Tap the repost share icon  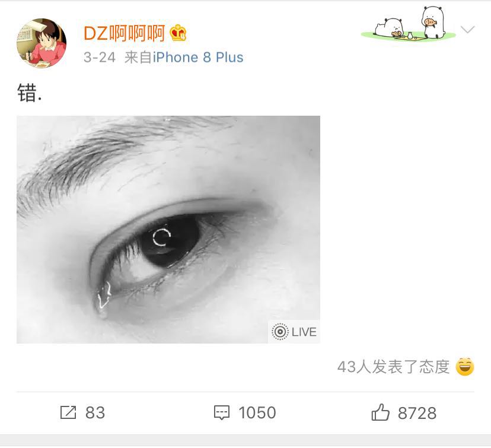[x=68, y=412]
